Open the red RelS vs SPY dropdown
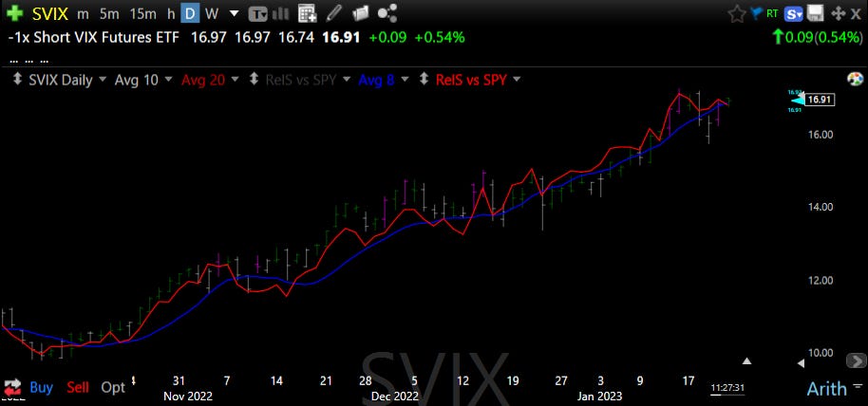868x406 pixels. [517, 81]
